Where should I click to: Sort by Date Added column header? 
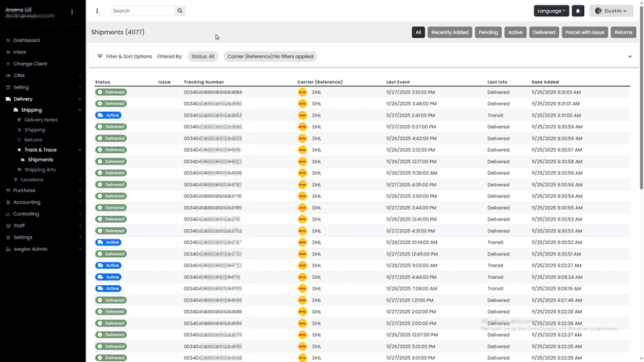coord(545,82)
